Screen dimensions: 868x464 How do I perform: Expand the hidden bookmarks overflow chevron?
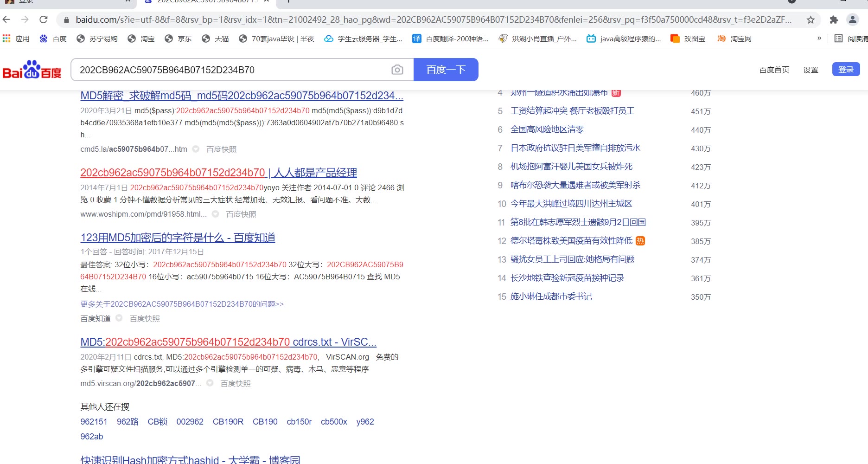tap(819, 39)
